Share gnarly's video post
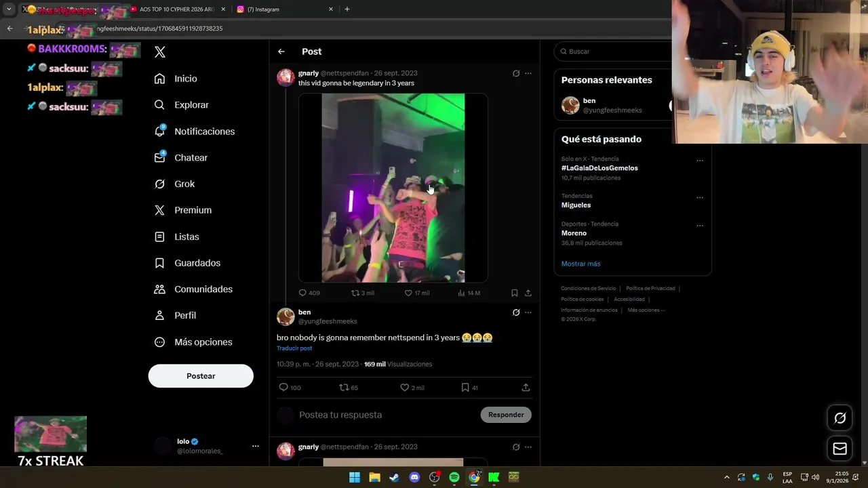Viewport: 868px width, 488px height. (528, 293)
